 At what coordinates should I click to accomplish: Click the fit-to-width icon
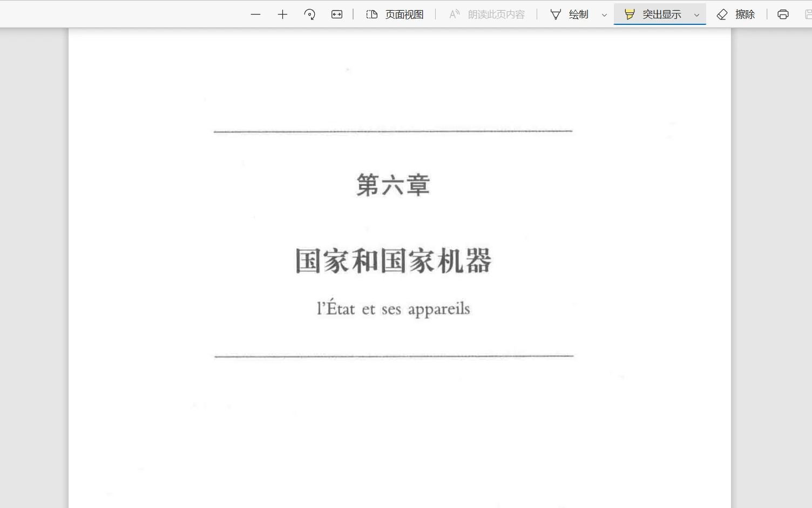click(337, 15)
